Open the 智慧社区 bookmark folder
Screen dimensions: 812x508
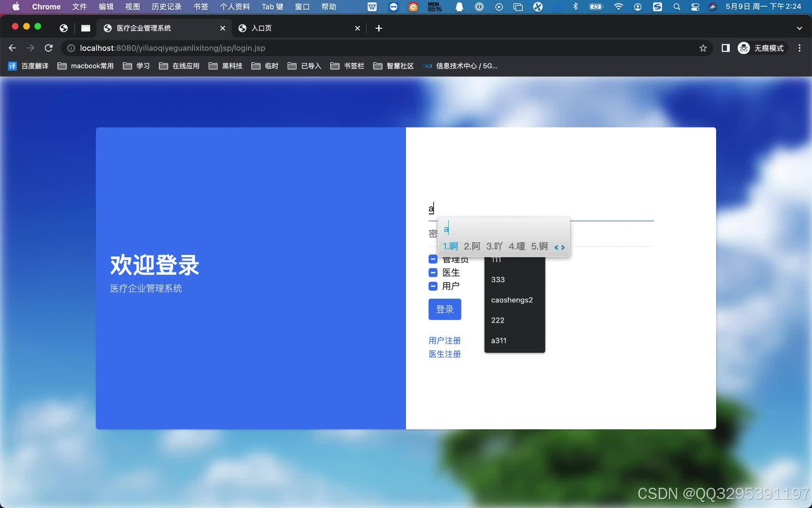point(393,66)
